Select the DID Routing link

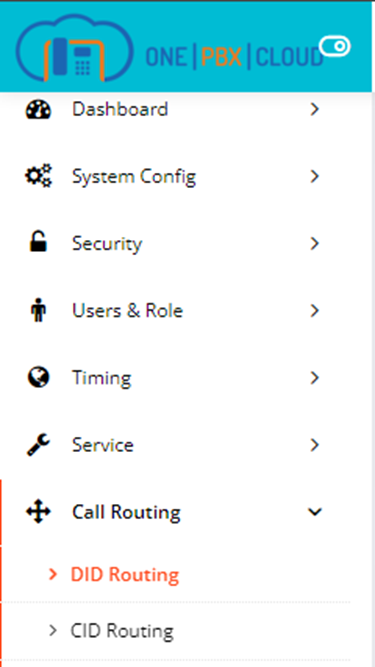(125, 575)
